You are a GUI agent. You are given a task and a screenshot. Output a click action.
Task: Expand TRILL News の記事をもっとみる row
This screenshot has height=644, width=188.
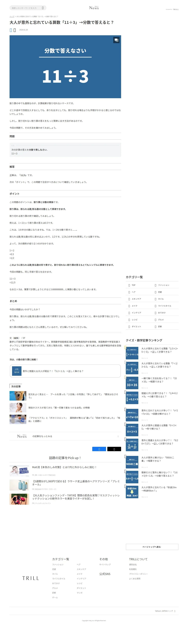pyautogui.click(x=65, y=436)
